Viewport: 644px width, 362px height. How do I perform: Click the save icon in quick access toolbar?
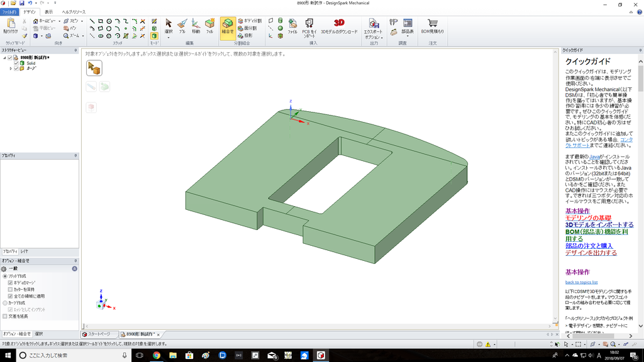[22, 3]
